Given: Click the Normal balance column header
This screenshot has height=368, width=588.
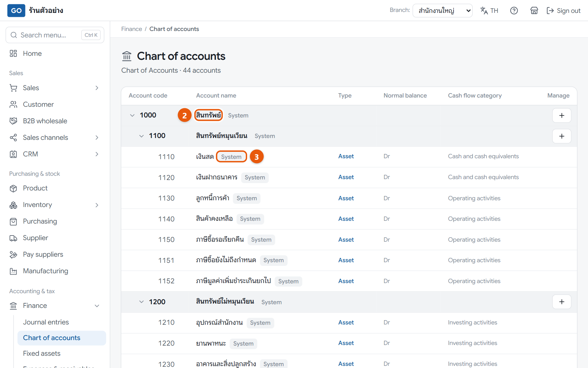Looking at the screenshot, I should click(405, 96).
